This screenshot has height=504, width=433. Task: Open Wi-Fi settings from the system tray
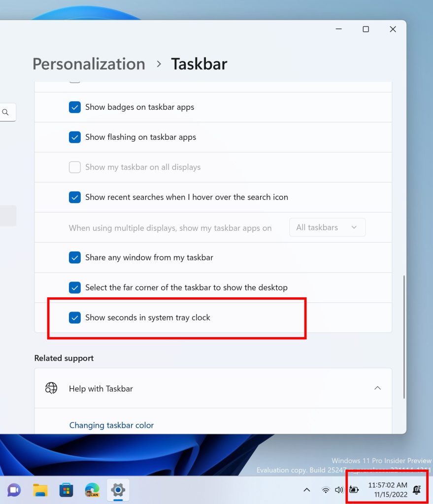(325, 490)
